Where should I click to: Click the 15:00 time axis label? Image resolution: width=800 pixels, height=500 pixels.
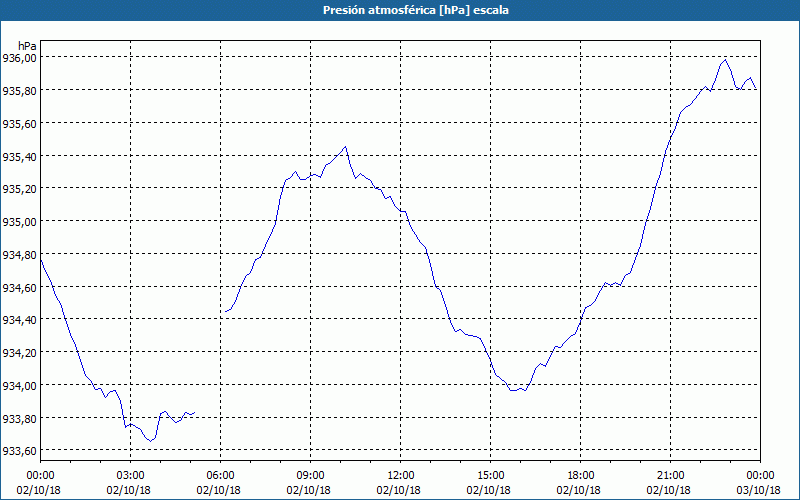click(x=490, y=476)
